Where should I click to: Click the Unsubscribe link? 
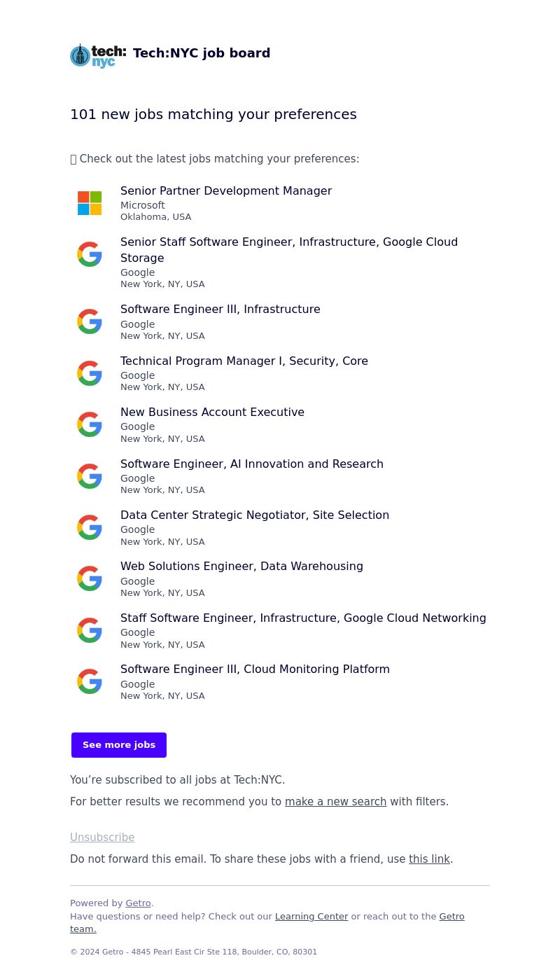point(102,838)
